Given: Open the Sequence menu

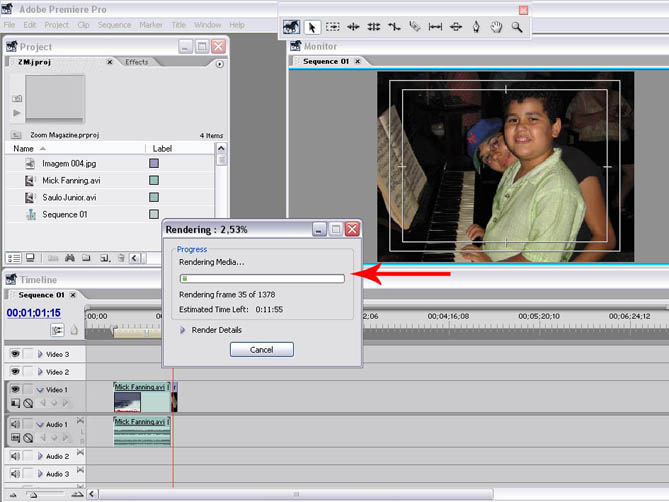Looking at the screenshot, I should point(114,24).
